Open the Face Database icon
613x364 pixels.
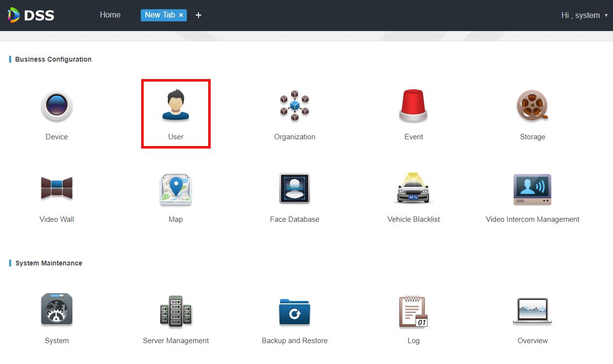[x=295, y=188]
